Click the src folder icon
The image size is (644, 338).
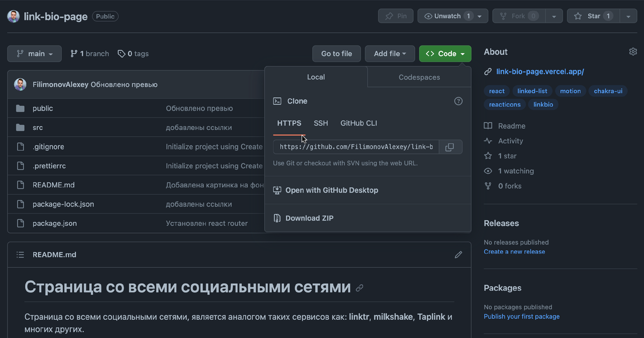20,128
